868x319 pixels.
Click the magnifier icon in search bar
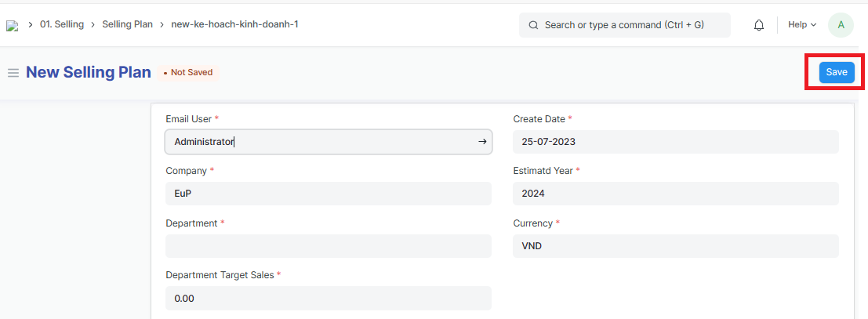click(534, 25)
